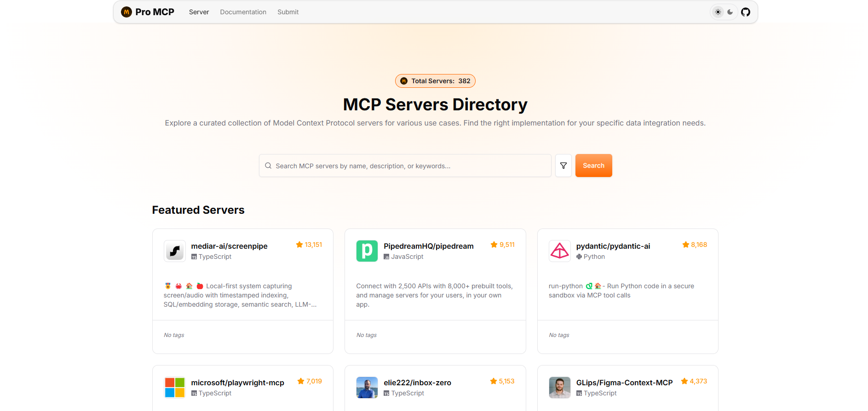Open microsoft/playwright-mcp server title
Viewport: 868px width, 411px height.
238,382
